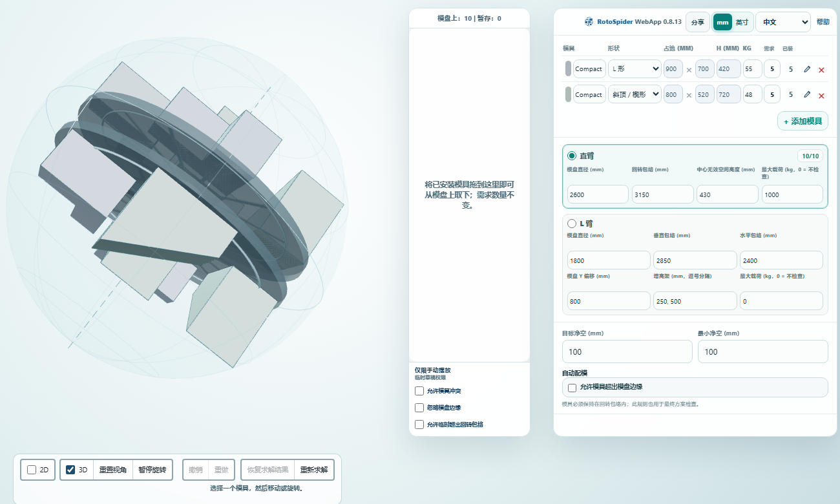Image resolution: width=840 pixels, height=504 pixels.
Task: Check 允许模具超出模盘边缘 option
Action: tap(572, 388)
